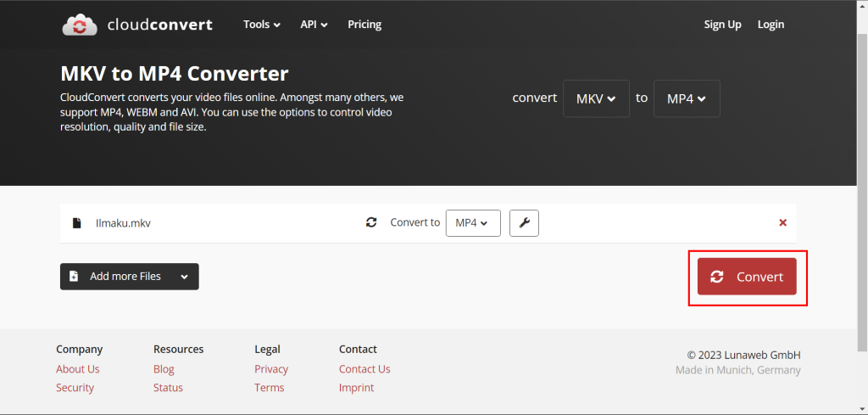Image resolution: width=868 pixels, height=415 pixels.
Task: Click the add-file icon on Add more Files
Action: pos(74,277)
